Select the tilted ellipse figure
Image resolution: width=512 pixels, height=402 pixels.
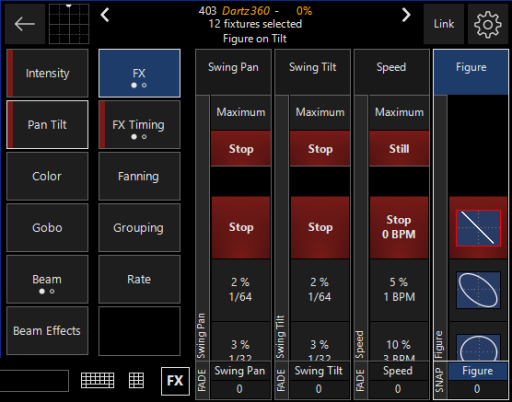click(x=478, y=290)
